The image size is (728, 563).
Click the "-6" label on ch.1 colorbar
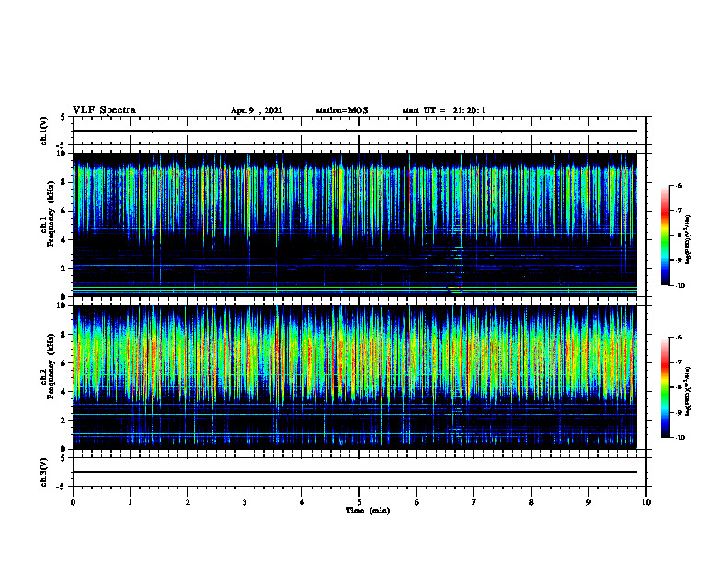click(679, 185)
